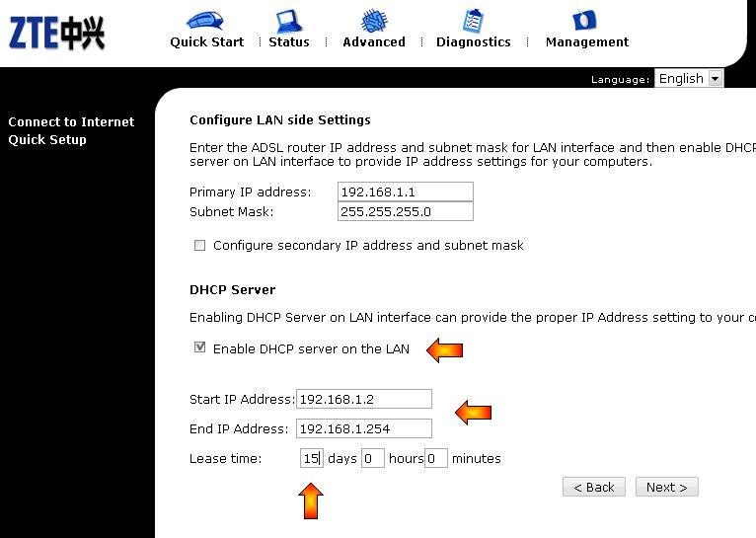Screen dimensions: 756x538
Task: Click the Configure LAN side Settings heading
Action: pos(280,120)
